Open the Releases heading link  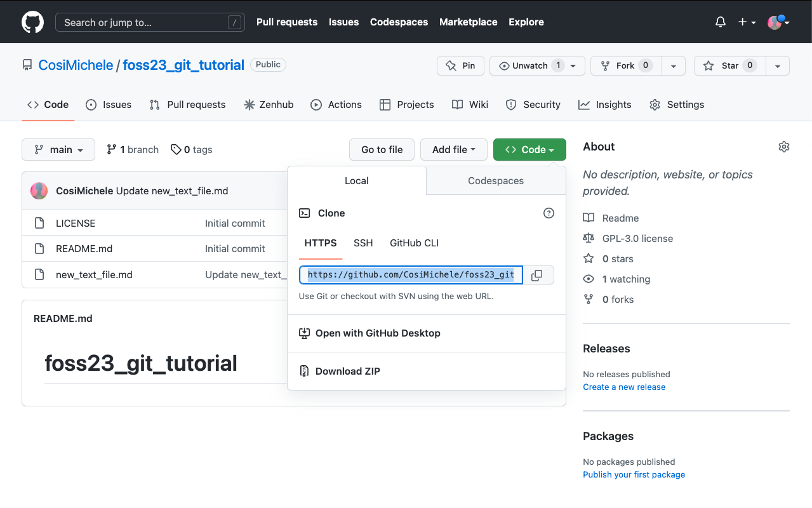coord(607,349)
